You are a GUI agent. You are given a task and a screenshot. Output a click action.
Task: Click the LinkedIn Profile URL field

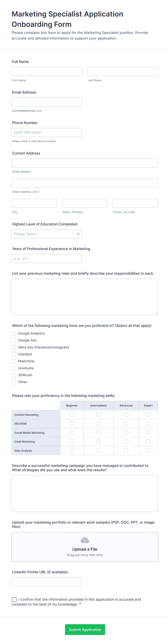click(47, 582)
